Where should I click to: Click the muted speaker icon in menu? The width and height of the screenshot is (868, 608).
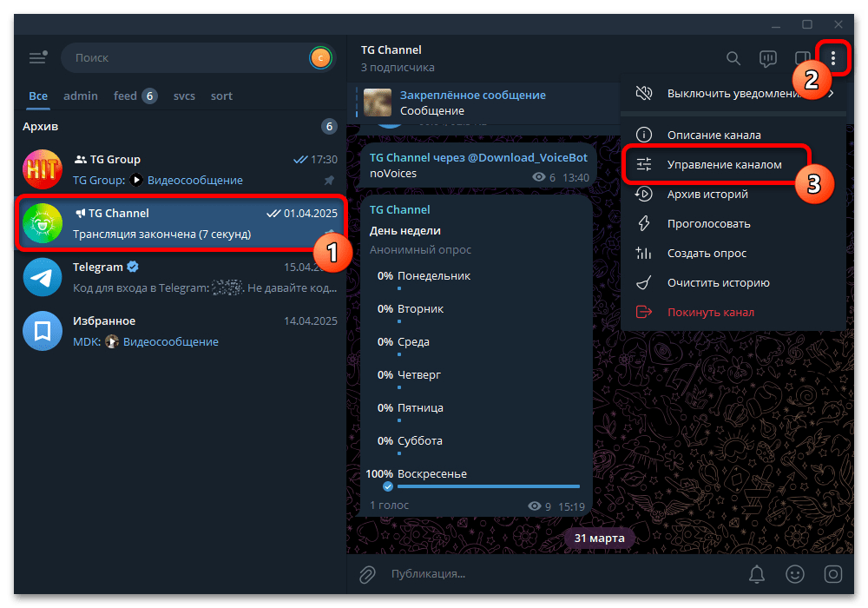pyautogui.click(x=644, y=93)
